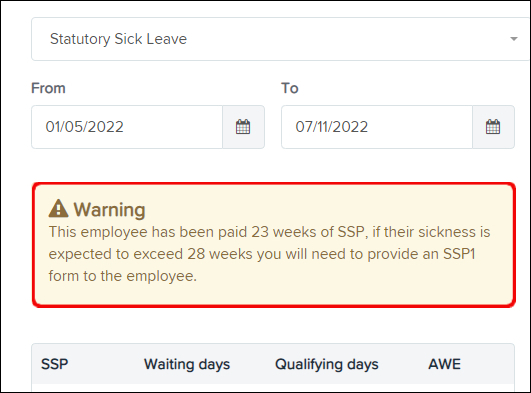Sort by Waiting days column header
The height and width of the screenshot is (393, 531).
(187, 365)
